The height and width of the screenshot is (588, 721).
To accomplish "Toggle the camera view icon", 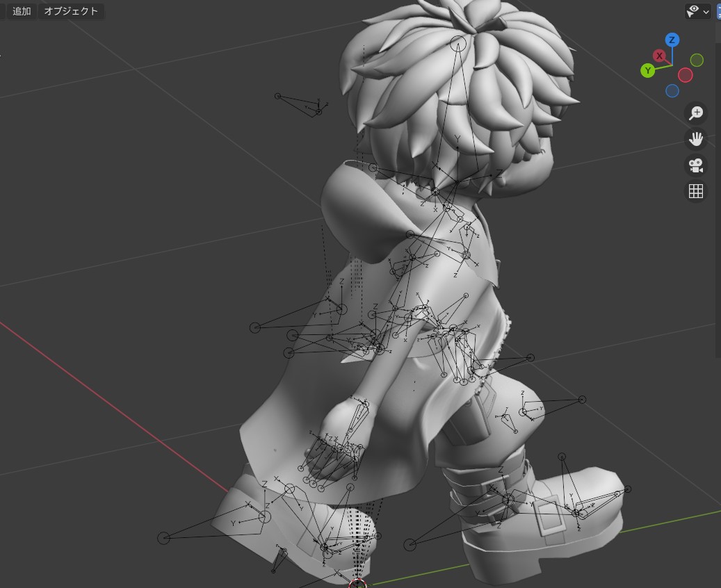I will click(x=696, y=165).
